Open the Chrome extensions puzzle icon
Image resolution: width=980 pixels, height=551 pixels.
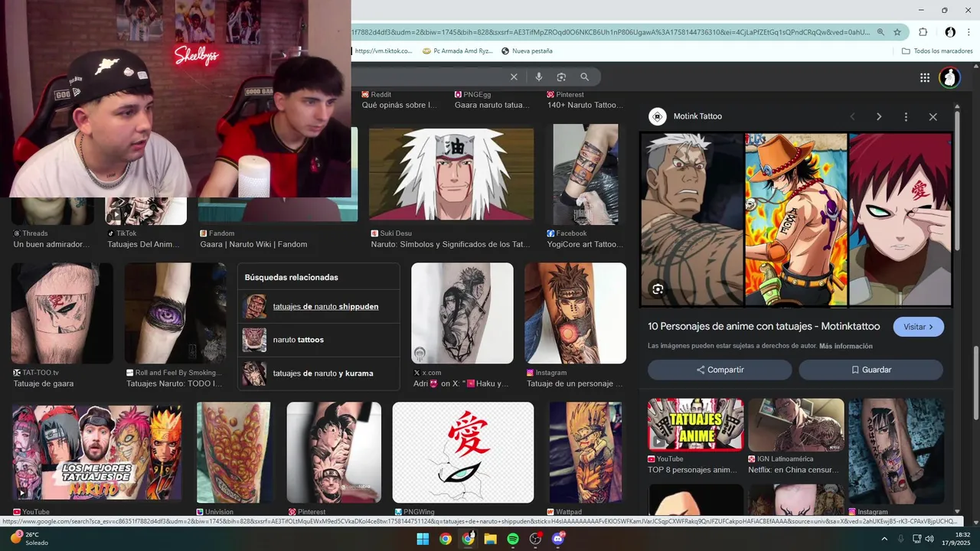tap(923, 32)
